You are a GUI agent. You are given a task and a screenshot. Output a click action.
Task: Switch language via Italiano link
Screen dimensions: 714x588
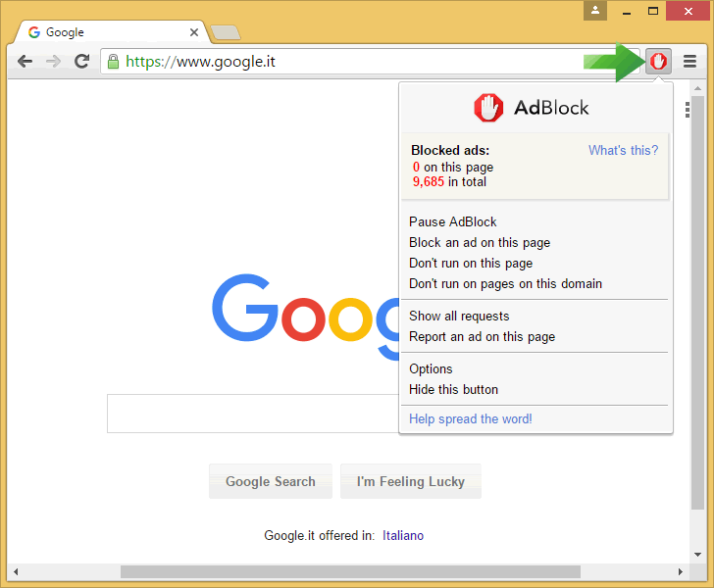pyautogui.click(x=403, y=535)
